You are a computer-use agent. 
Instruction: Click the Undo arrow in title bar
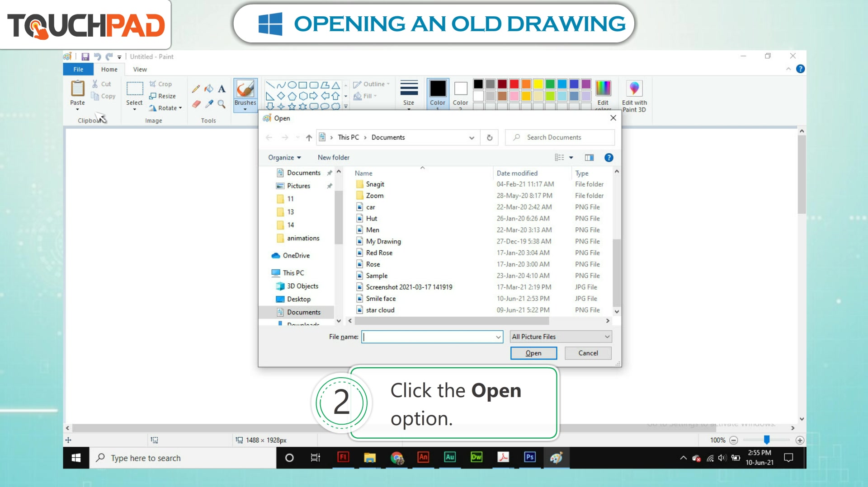click(97, 56)
